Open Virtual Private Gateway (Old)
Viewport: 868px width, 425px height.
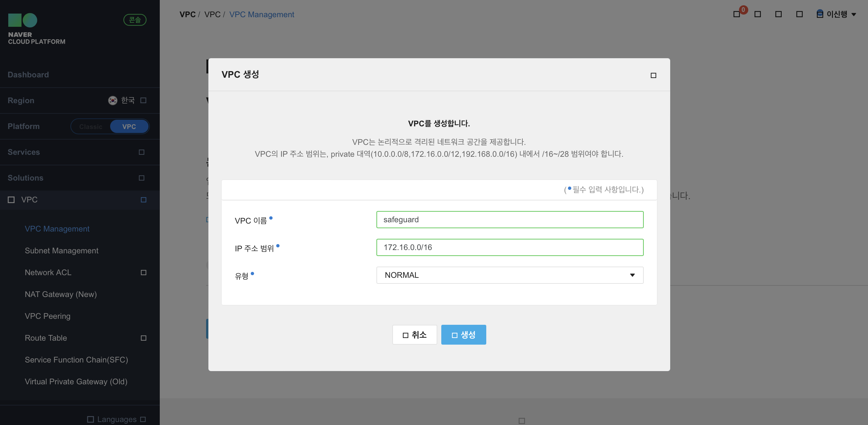click(x=76, y=382)
